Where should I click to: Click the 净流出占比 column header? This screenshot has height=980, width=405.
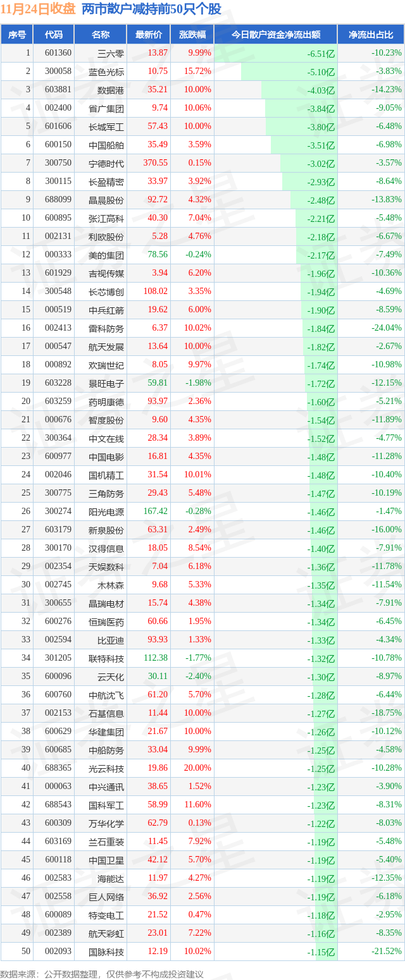[x=371, y=35]
